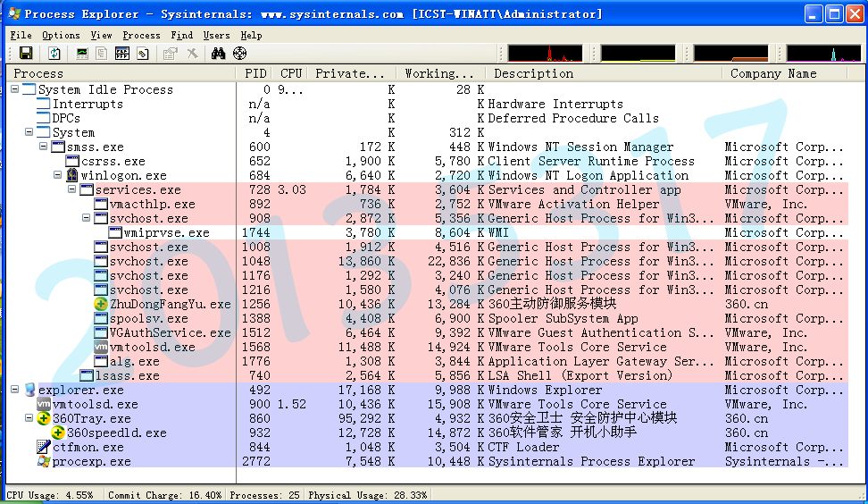
Task: Open the Options menu
Action: pos(61,35)
